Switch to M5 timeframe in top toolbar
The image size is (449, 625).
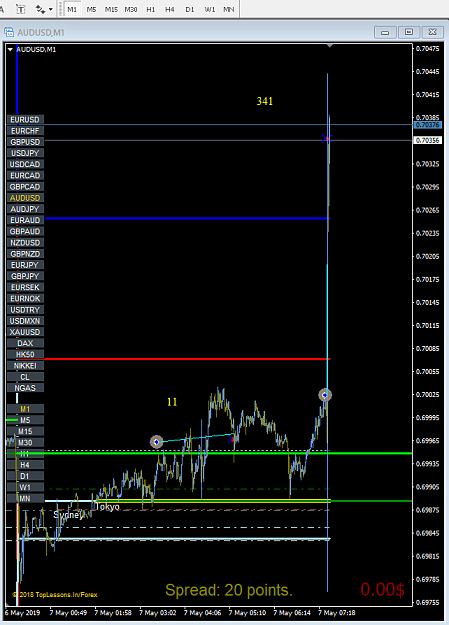(91, 9)
